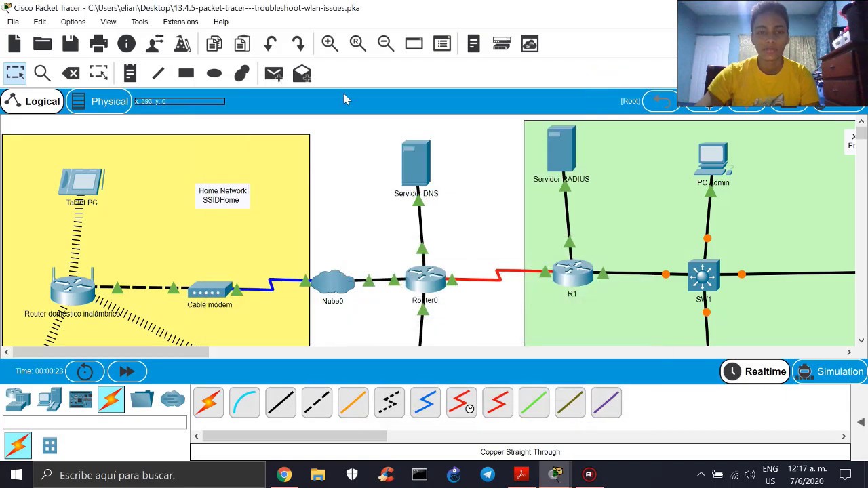Image resolution: width=868 pixels, height=488 pixels.
Task: Open the Edit menu
Action: tap(40, 22)
